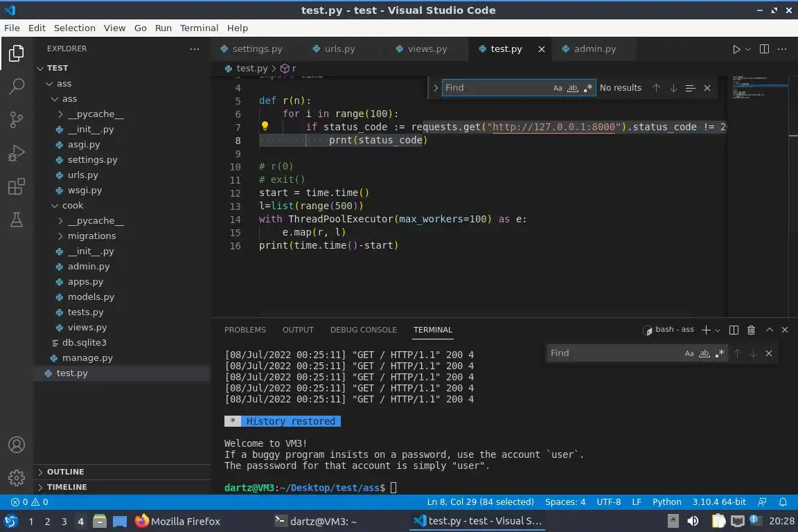Select interpreter via 3.10.4 64-bit
The width and height of the screenshot is (798, 532).
tap(718, 502)
